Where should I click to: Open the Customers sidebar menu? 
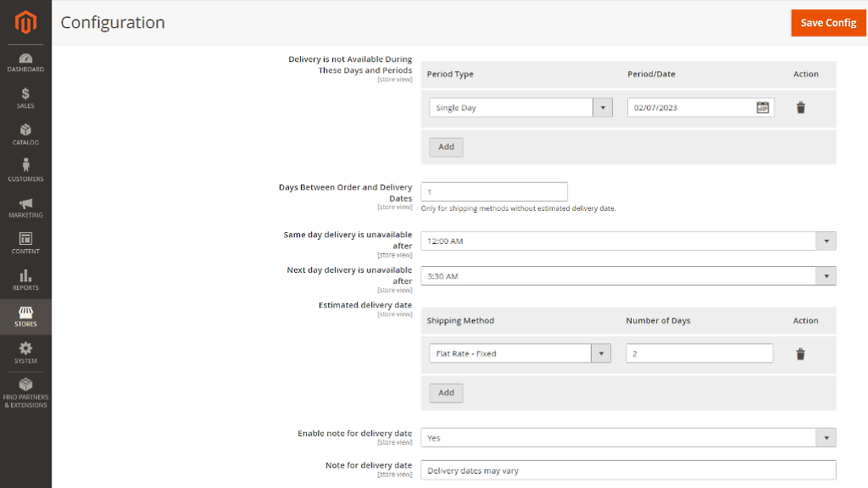(x=25, y=171)
